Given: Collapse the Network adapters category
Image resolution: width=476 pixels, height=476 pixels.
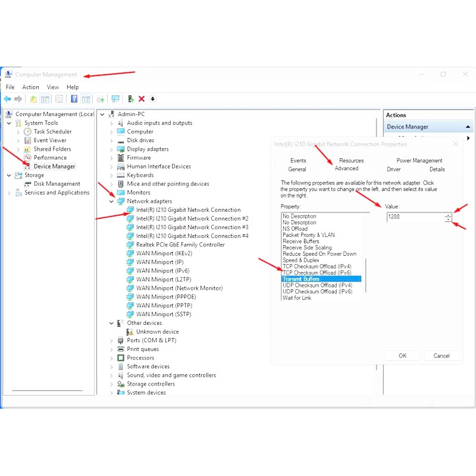Looking at the screenshot, I should click(111, 201).
